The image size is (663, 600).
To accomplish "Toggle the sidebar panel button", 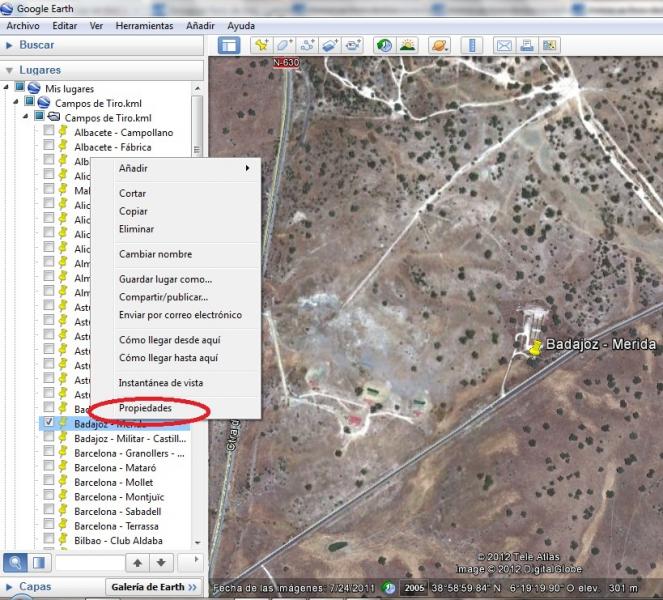I will (229, 45).
